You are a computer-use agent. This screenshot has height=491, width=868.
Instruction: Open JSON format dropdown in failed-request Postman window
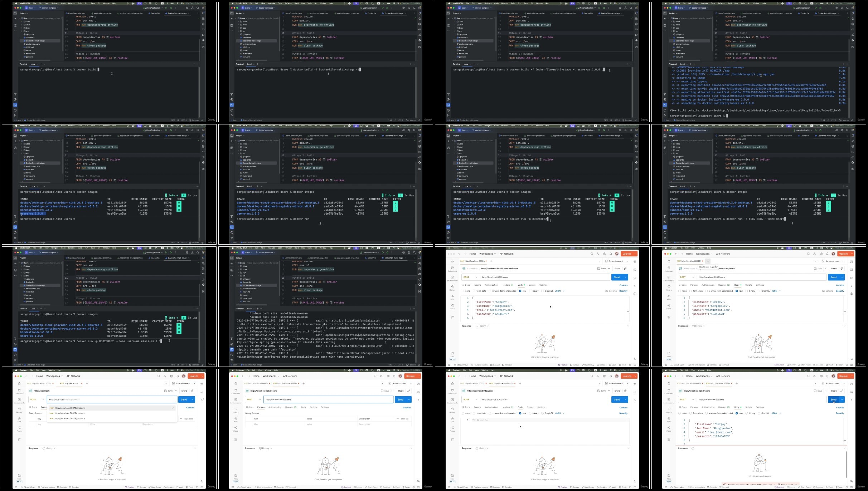click(776, 413)
